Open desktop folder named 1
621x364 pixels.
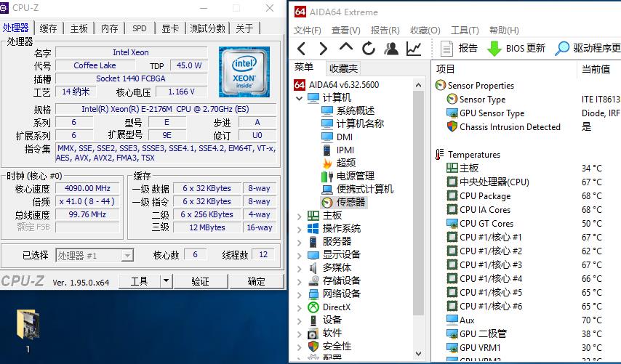(28, 331)
